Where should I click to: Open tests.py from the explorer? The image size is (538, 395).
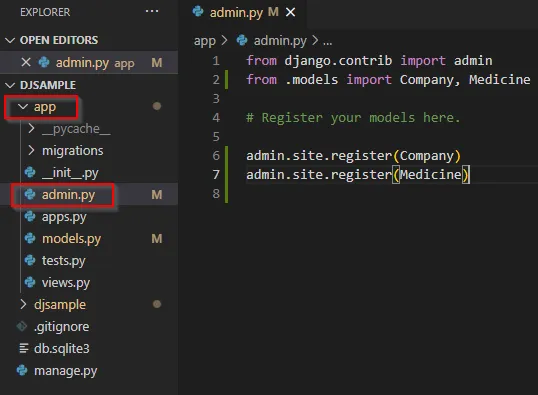64,260
